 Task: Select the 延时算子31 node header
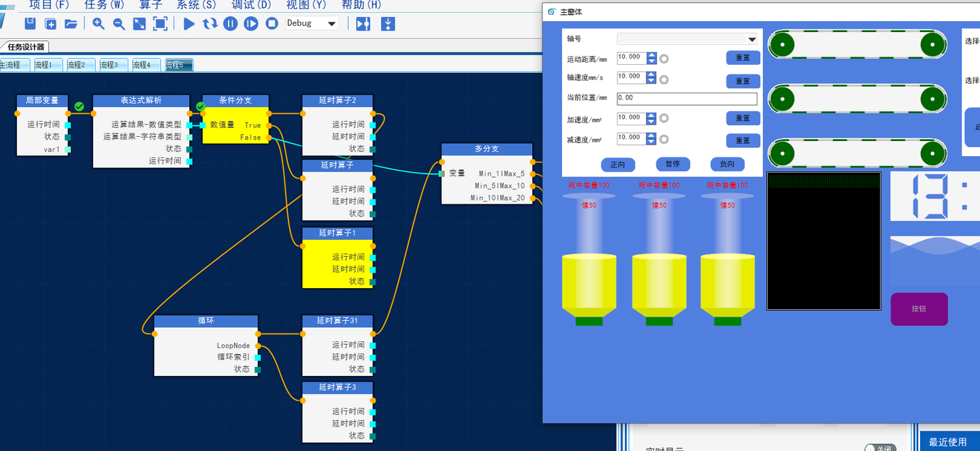pos(338,321)
